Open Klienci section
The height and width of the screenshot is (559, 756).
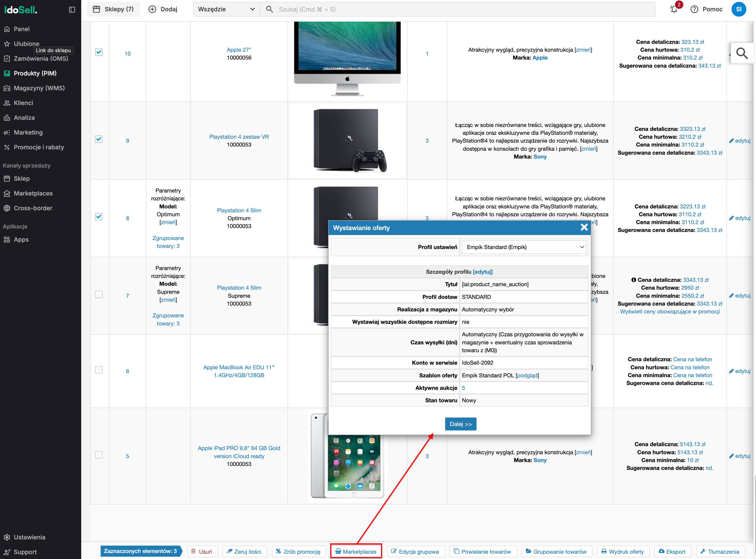tap(23, 103)
